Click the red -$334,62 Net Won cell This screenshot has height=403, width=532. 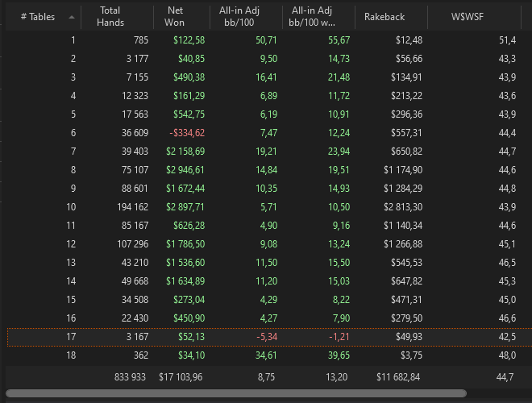pos(187,132)
